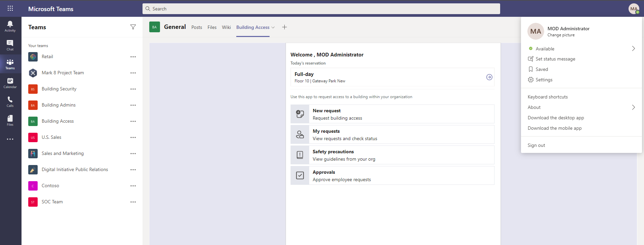Open the app launcher waffle icon
Screen dimensions: 644x245
10,8
